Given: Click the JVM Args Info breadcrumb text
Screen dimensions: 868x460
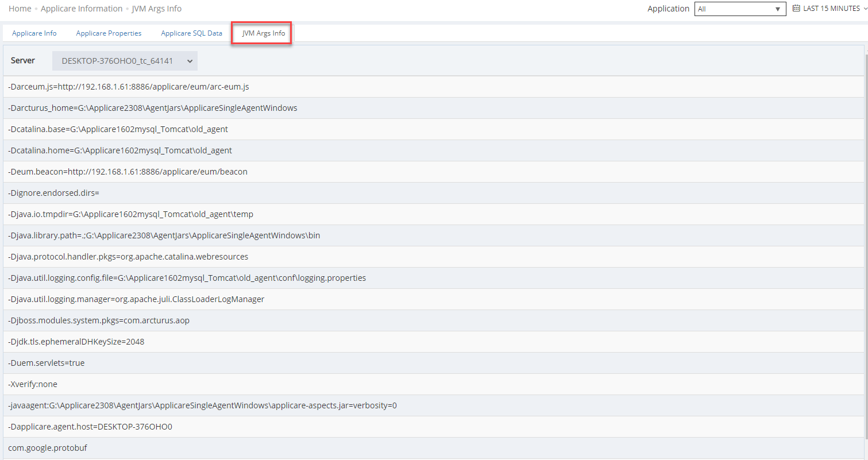Looking at the screenshot, I should 157,9.
